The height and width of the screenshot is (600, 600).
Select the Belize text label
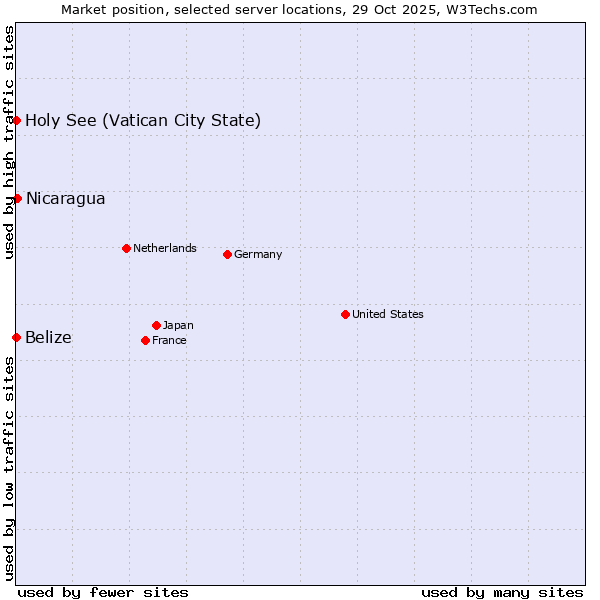[x=48, y=337]
